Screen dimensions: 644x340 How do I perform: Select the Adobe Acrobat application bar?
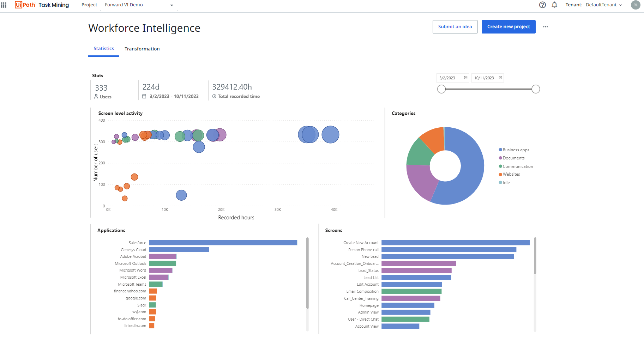tap(163, 256)
